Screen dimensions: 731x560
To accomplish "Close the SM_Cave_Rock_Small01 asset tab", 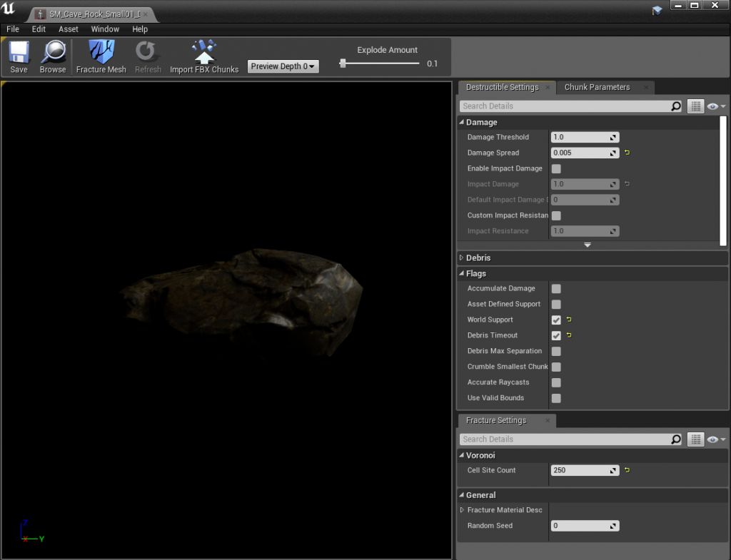I will click(x=146, y=14).
